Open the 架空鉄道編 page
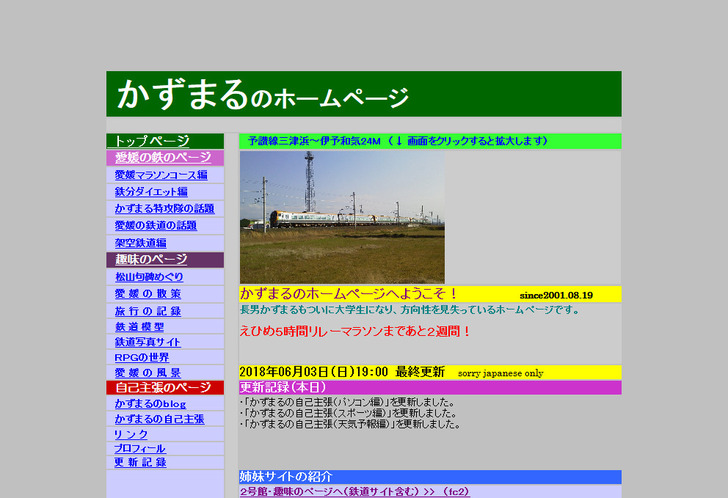 [140, 243]
